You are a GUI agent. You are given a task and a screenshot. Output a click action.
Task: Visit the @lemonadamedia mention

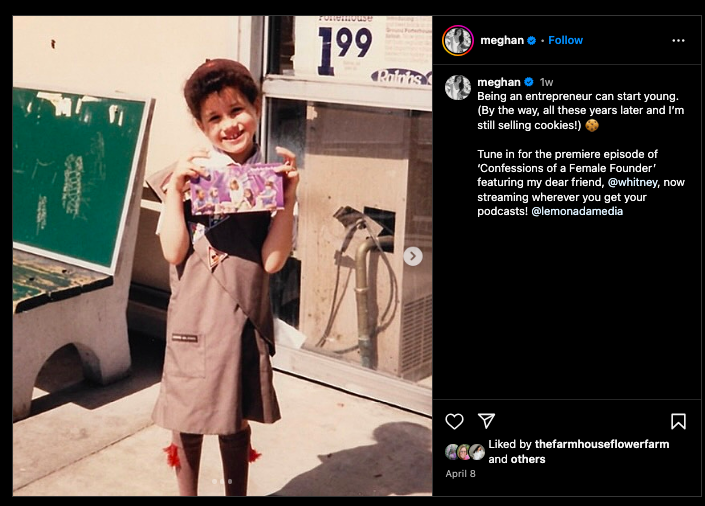coord(577,211)
